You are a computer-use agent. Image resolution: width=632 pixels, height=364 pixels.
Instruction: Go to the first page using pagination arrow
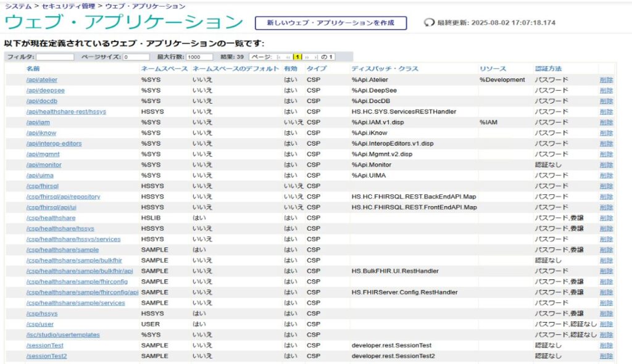pos(279,57)
